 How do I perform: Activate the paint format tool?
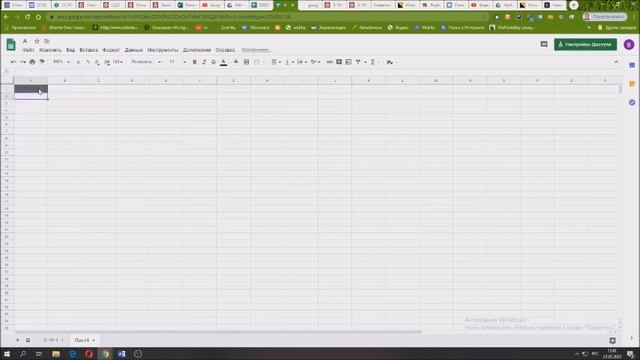tap(42, 62)
